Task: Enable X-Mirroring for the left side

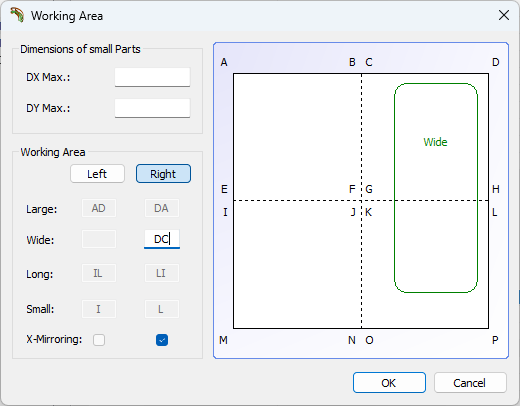Action: pos(99,340)
